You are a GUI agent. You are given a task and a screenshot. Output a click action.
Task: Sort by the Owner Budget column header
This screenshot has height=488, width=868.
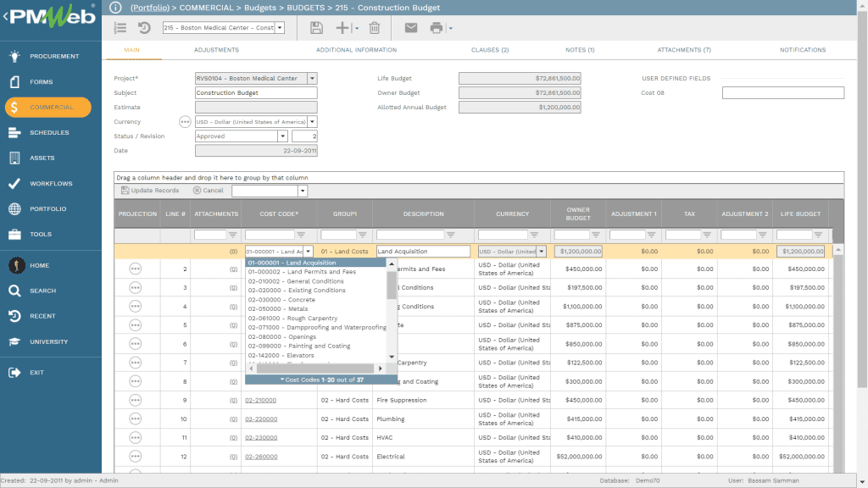pos(578,213)
